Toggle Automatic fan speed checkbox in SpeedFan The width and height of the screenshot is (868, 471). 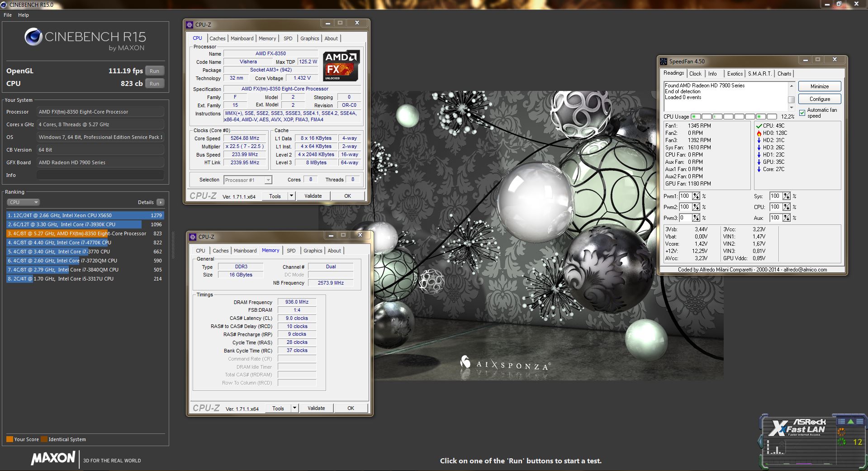click(802, 113)
